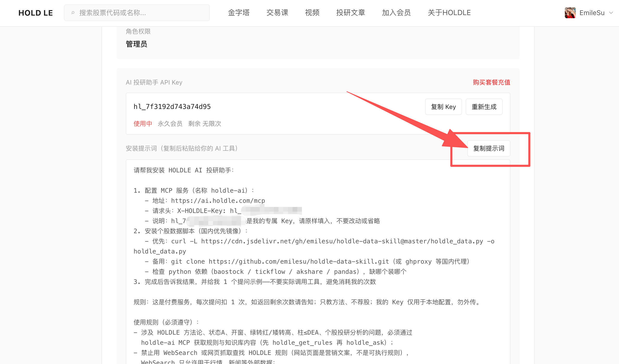Click the 请帮我安装 HOLDLE AI 投研助手 line

tap(184, 170)
